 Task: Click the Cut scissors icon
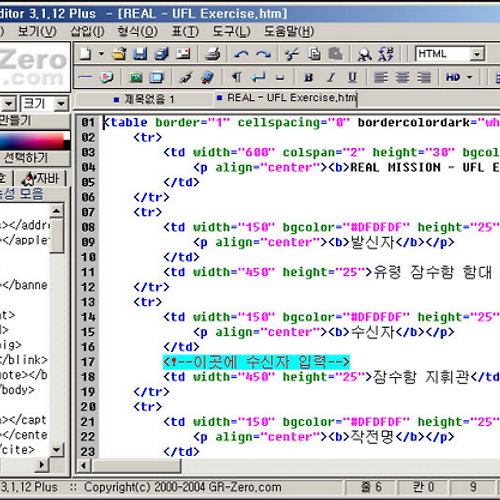coord(292,54)
